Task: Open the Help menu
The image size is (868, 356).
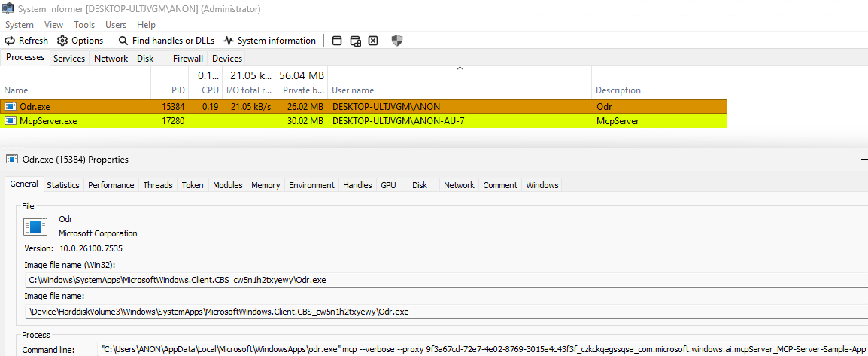Action: [146, 24]
